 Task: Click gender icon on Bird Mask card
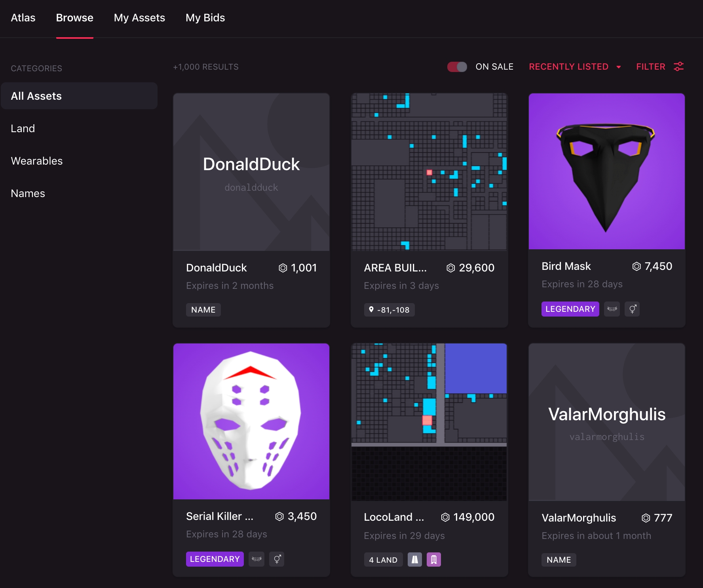click(x=632, y=309)
